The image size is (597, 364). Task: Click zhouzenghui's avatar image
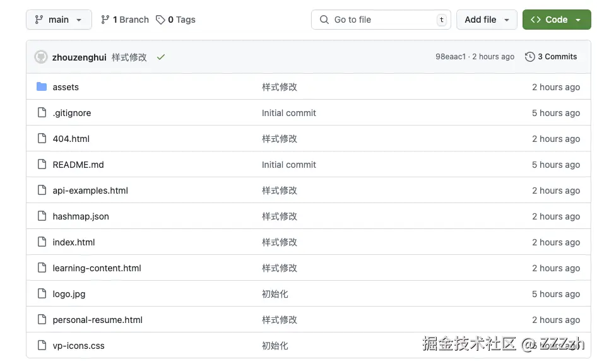pyautogui.click(x=41, y=57)
